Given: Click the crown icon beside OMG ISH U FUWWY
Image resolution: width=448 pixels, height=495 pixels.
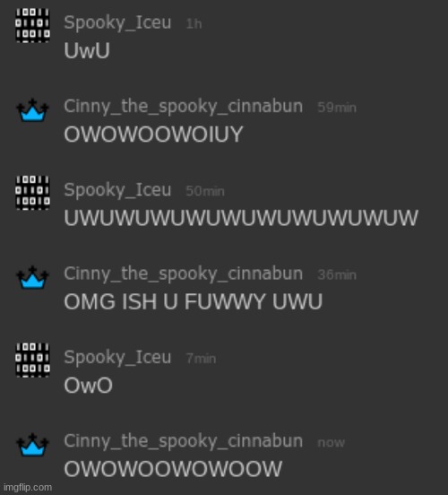Looking at the screenshot, I should (x=32, y=277).
